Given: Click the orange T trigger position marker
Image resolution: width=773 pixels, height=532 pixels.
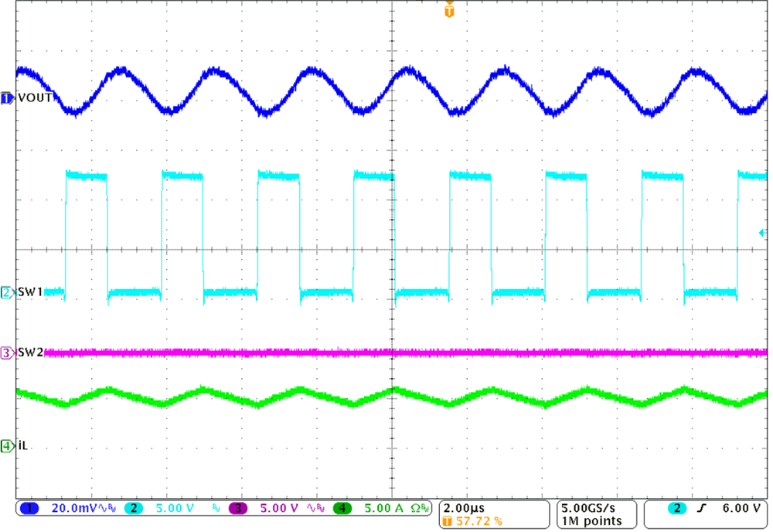Looking at the screenshot, I should tap(448, 12).
